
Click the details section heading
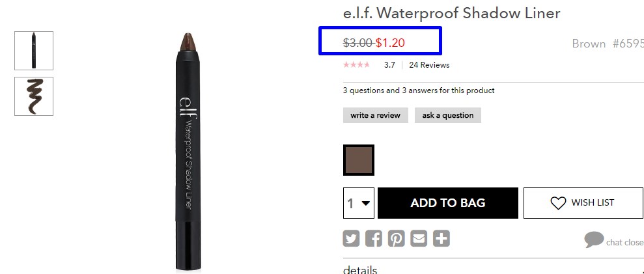tap(360, 270)
